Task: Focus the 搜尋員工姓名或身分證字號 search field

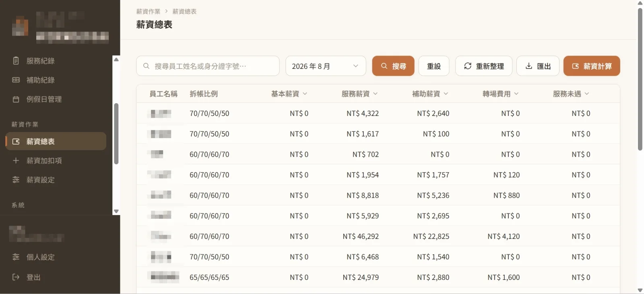Action: click(x=208, y=66)
